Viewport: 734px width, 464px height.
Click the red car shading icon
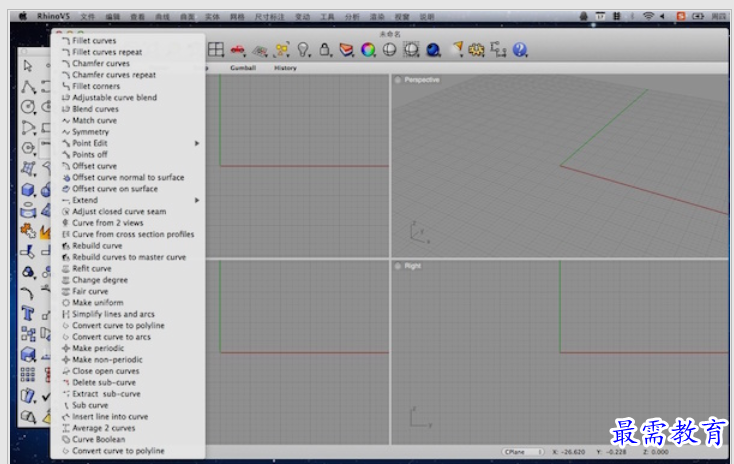click(238, 49)
